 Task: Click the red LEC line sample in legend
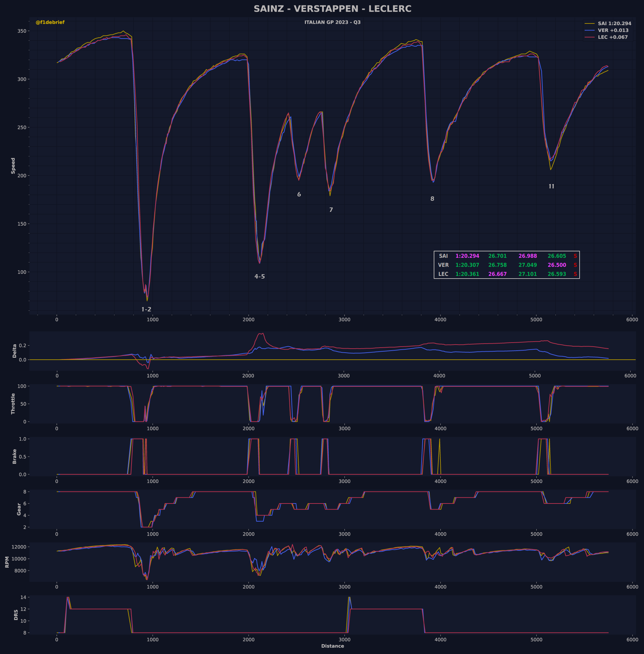click(590, 37)
